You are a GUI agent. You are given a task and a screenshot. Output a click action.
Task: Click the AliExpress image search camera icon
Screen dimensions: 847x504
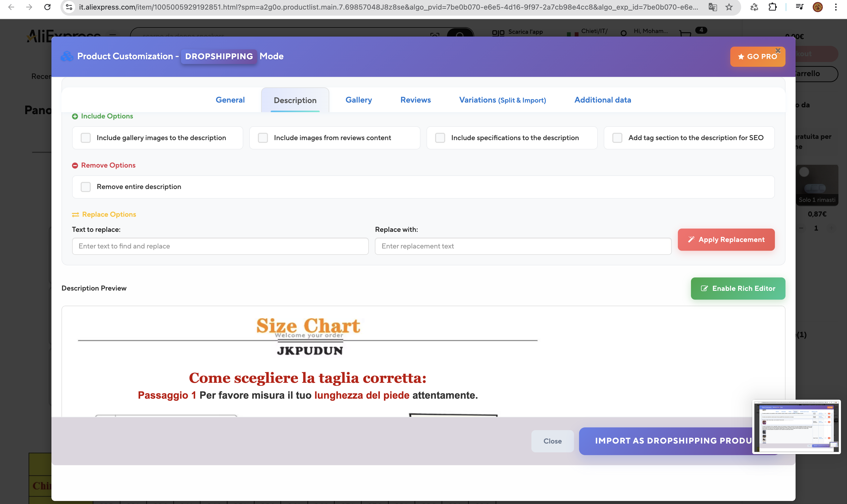coord(435,35)
